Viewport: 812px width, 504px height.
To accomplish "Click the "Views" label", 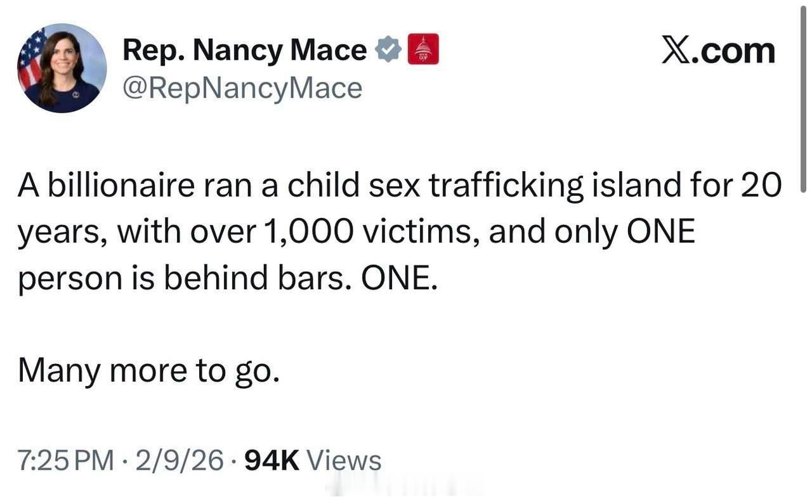I will tap(344, 460).
